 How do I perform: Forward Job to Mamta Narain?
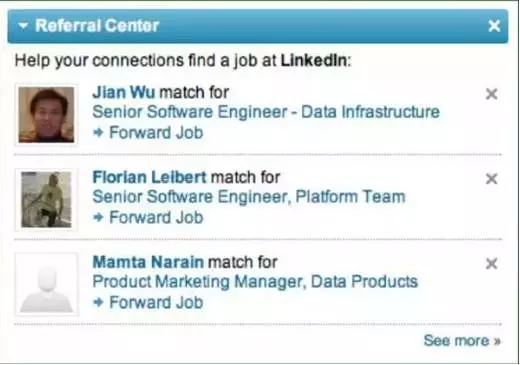[156, 303]
